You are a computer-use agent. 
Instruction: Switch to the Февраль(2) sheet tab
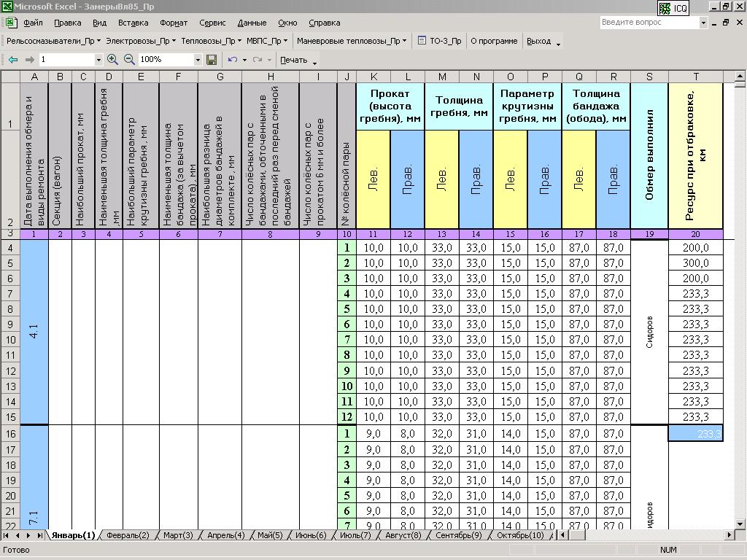coord(127,535)
